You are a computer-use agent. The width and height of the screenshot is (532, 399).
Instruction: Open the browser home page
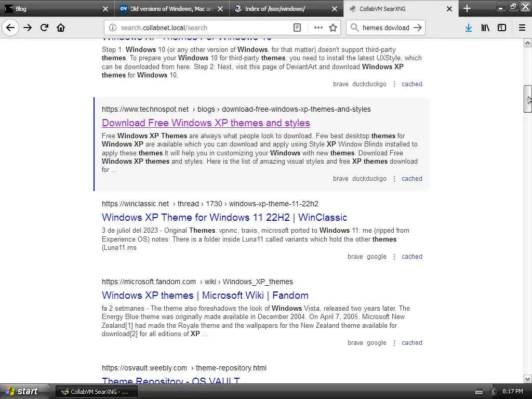pyautogui.click(x=61, y=28)
